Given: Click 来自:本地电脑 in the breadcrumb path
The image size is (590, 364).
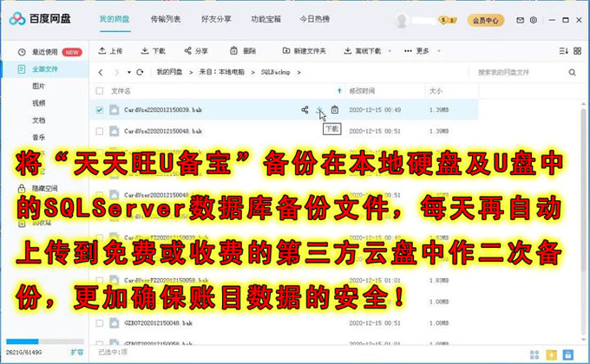Looking at the screenshot, I should (x=221, y=72).
